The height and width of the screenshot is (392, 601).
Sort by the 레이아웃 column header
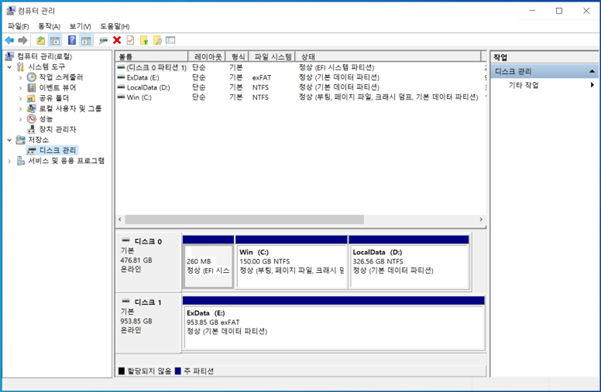coord(207,56)
